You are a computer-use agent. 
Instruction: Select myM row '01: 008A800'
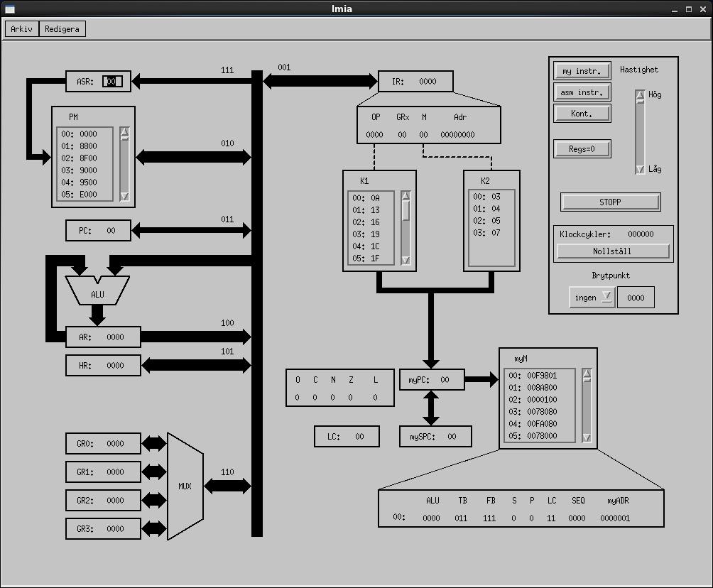pos(540,388)
